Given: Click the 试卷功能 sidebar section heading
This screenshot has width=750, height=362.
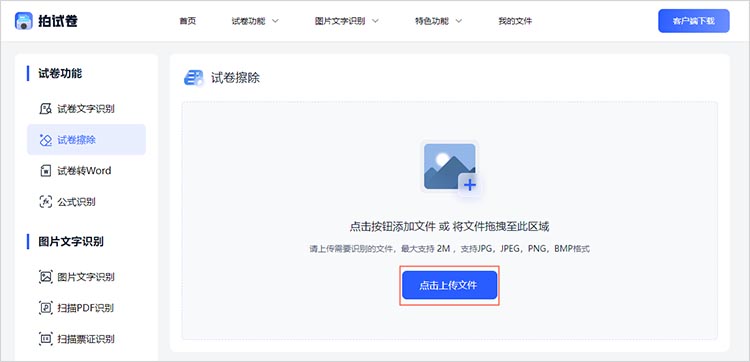Looking at the screenshot, I should 60,73.
